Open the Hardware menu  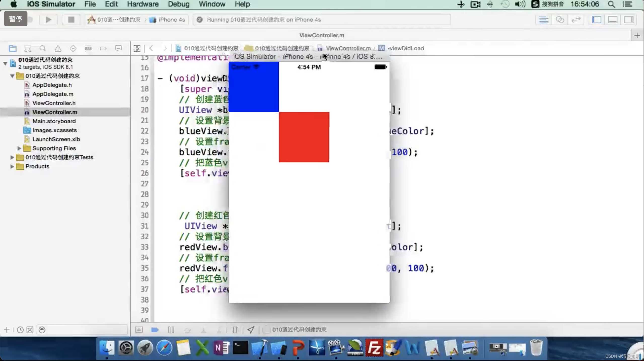pyautogui.click(x=142, y=4)
